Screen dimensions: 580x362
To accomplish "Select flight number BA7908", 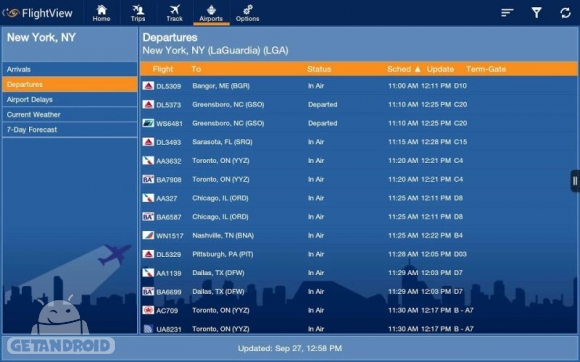I will click(169, 180).
